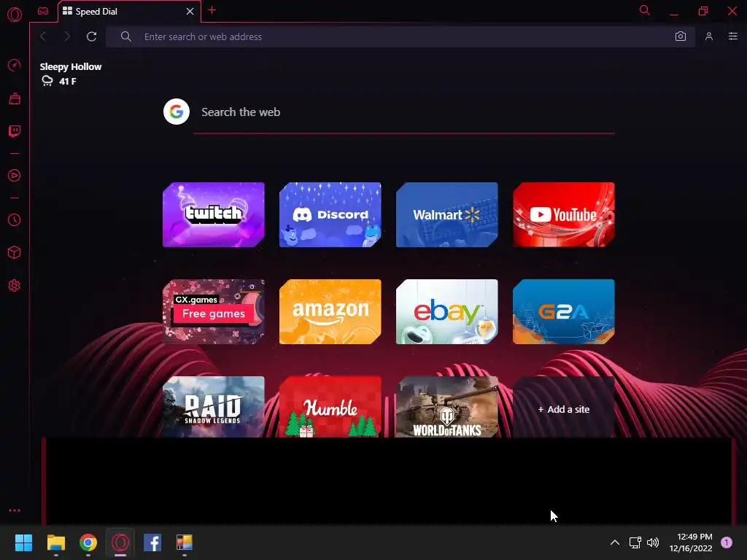Click the Opera GX taskbar icon

120,542
